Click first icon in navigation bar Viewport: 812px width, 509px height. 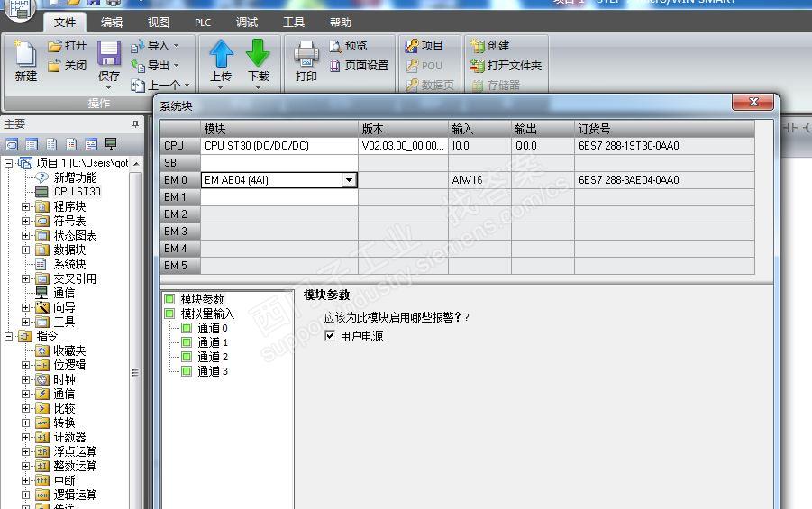(12, 144)
